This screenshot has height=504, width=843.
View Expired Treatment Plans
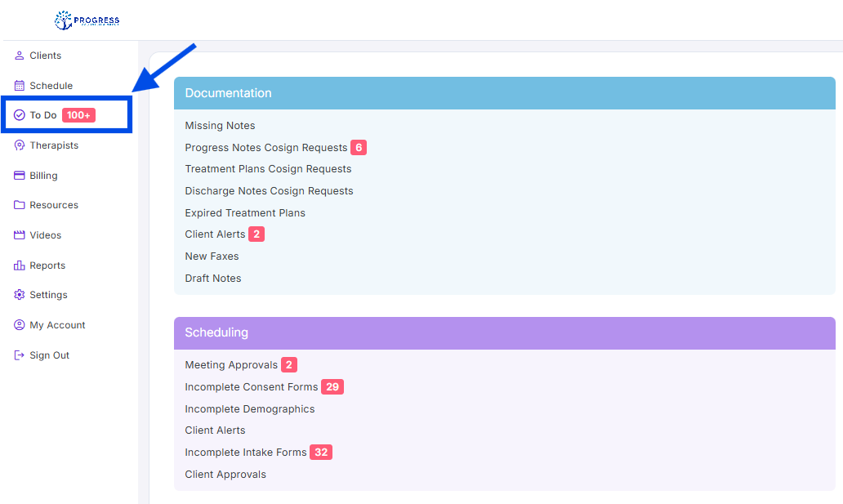pos(245,213)
